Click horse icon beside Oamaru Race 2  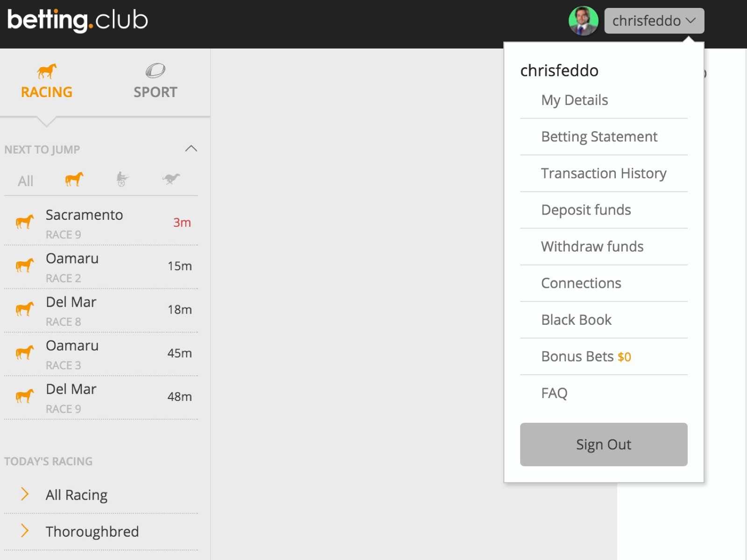(x=25, y=266)
